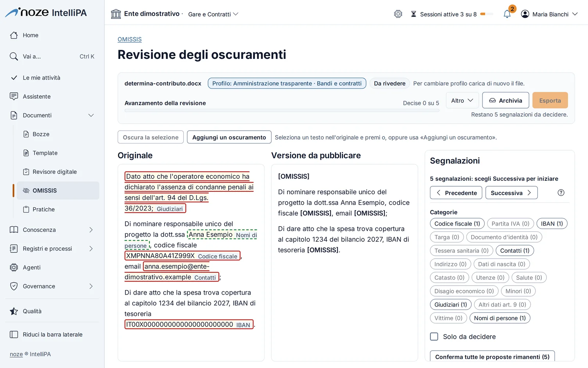The height and width of the screenshot is (368, 588).
Task: Open the Assistente chat section
Action: tap(52, 96)
